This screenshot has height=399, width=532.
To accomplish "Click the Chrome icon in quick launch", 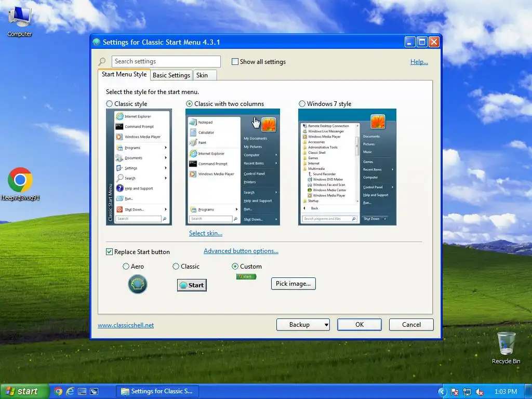I will 58,391.
